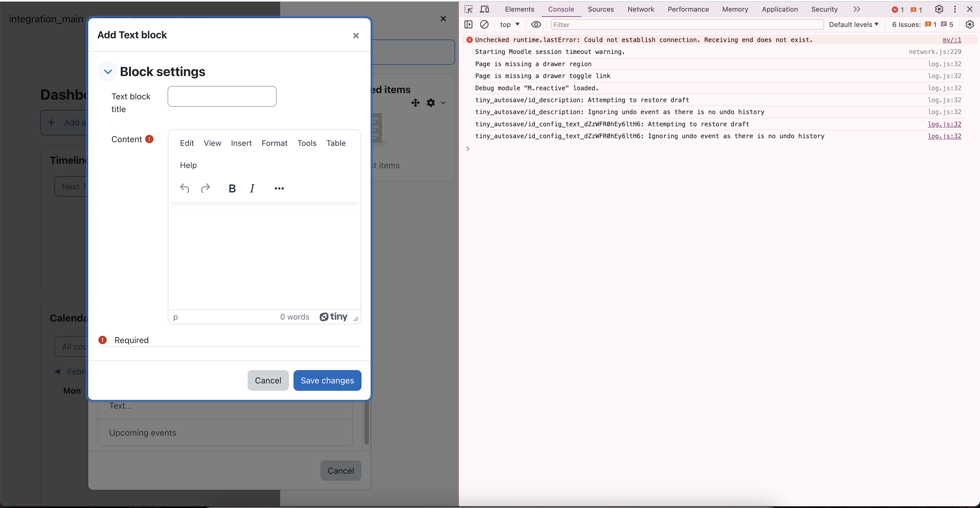Click the red error count badge
The height and width of the screenshot is (508, 980).
point(898,10)
